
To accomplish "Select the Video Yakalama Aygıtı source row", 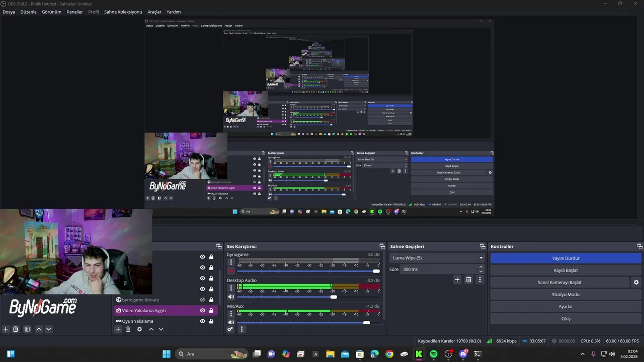I will [166, 311].
